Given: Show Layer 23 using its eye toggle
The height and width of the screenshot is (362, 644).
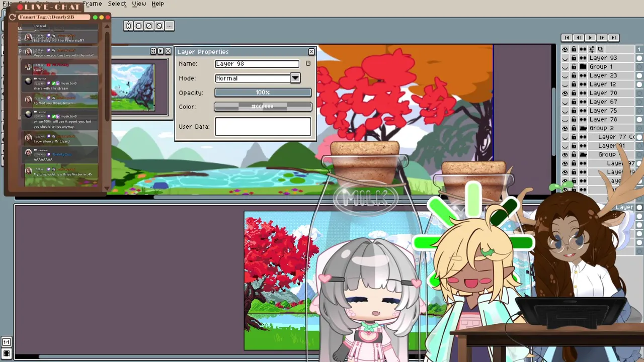Looking at the screenshot, I should (565, 75).
